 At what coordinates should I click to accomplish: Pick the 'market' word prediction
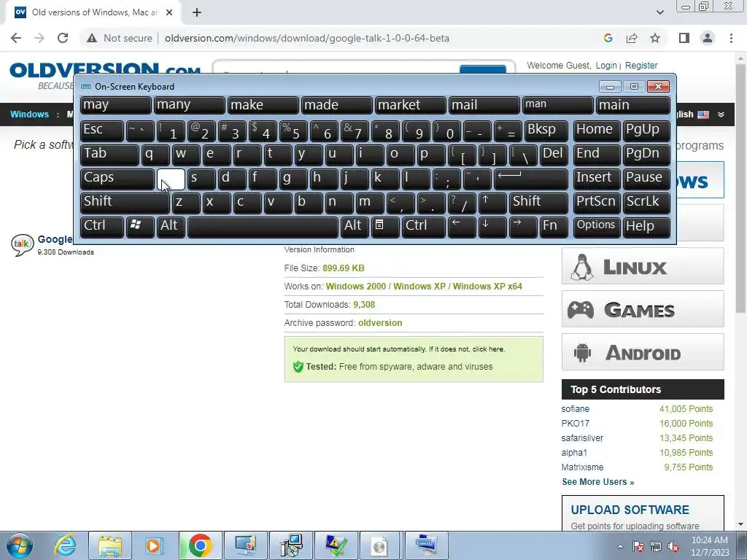(410, 106)
